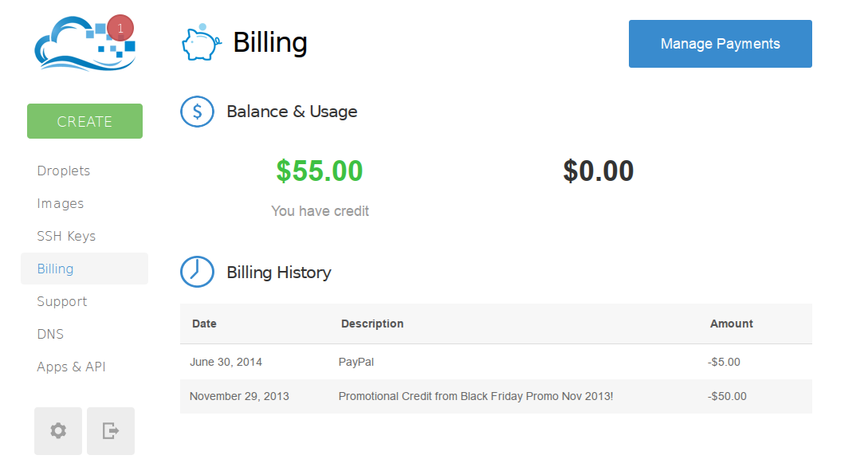Open Manage Payments
The height and width of the screenshot is (463, 868).
tap(721, 44)
